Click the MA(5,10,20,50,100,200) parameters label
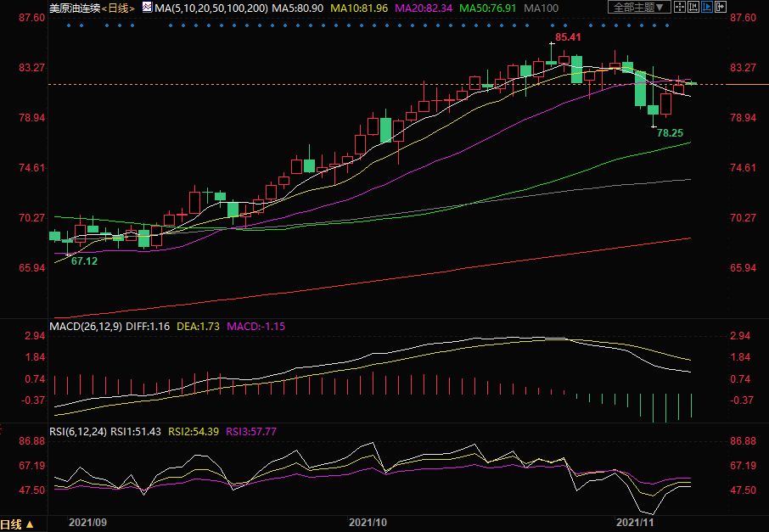Image resolution: width=769 pixels, height=532 pixels. click(x=210, y=8)
